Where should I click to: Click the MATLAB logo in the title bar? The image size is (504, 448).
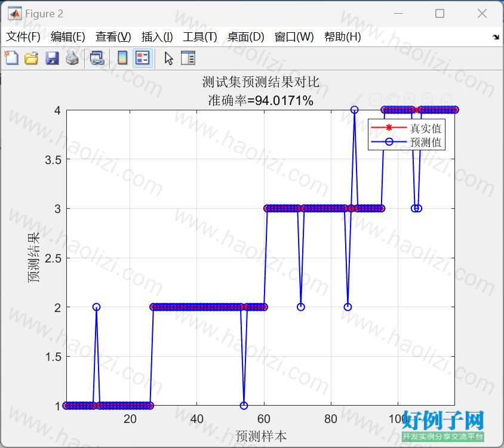[14, 14]
